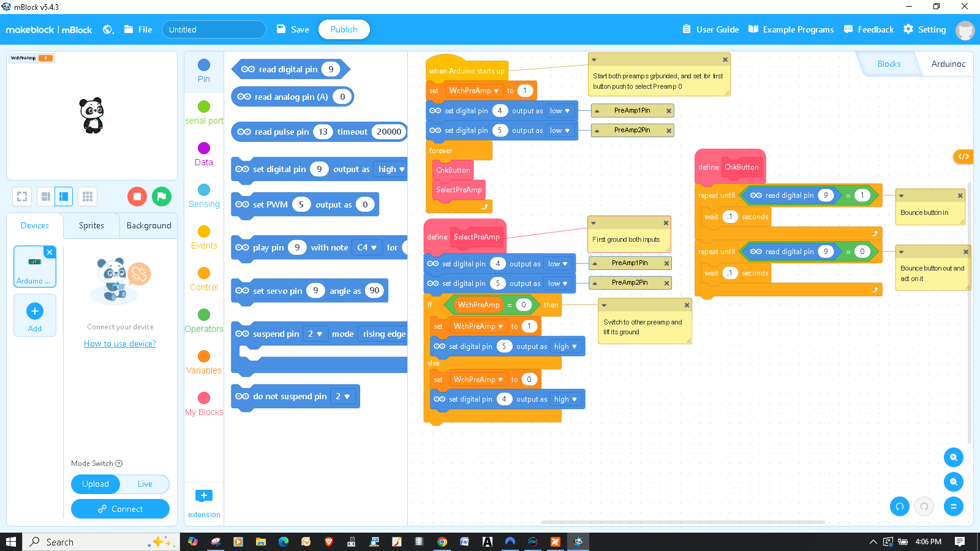Open high dropdown on pin 4 in else branch
The image size is (980, 551).
566,399
